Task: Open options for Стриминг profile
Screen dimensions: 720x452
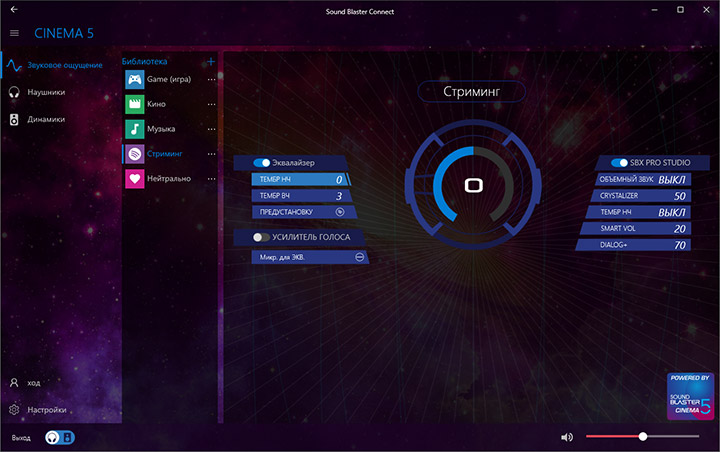Action: [211, 154]
